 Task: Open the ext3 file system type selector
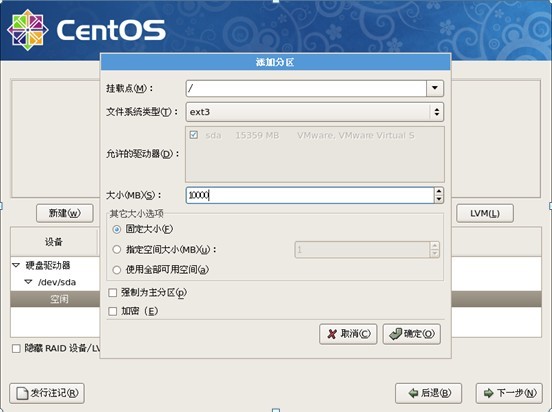(x=315, y=112)
